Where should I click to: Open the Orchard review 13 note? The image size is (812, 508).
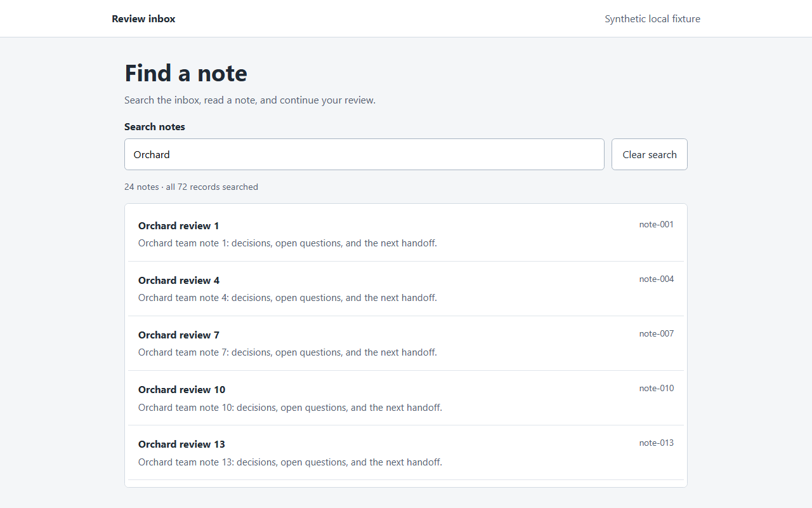406,453
